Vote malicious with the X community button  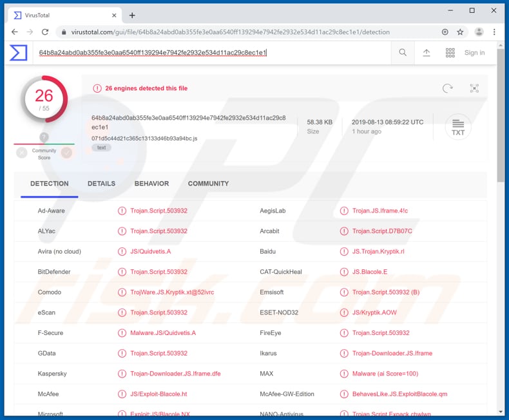tap(22, 153)
